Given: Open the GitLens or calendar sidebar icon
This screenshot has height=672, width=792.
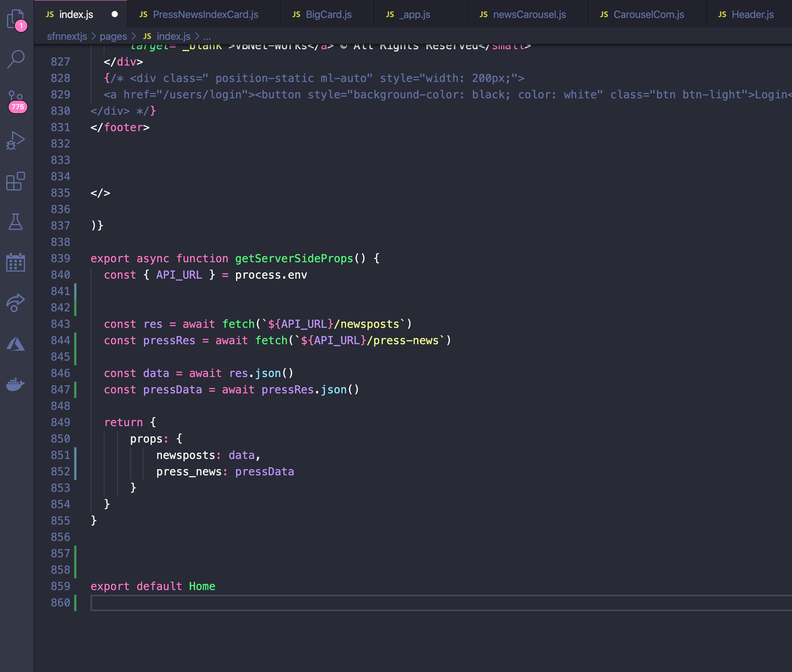Looking at the screenshot, I should coord(16,263).
